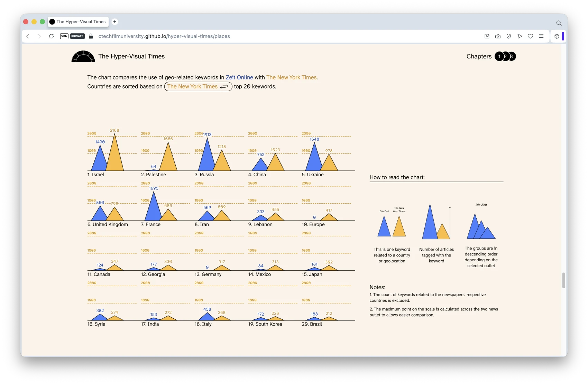Click the '17. India' chart label
Screen dimensions: 588x384
[150, 324]
